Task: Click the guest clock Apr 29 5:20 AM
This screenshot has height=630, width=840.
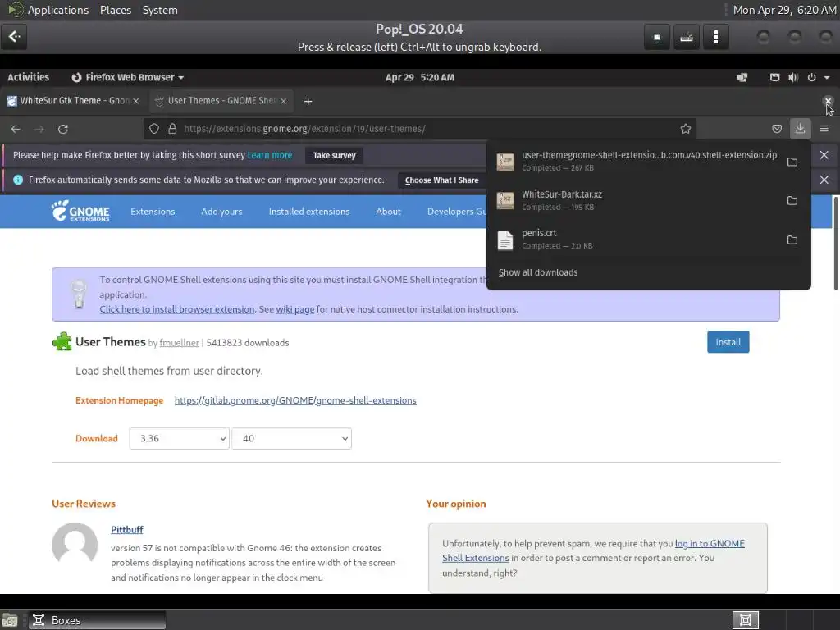Action: click(x=420, y=78)
